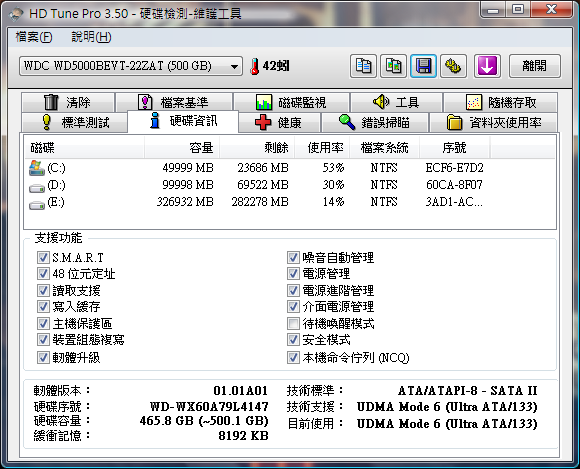Click the 檔案系統 column header
The image size is (580, 469).
[385, 148]
